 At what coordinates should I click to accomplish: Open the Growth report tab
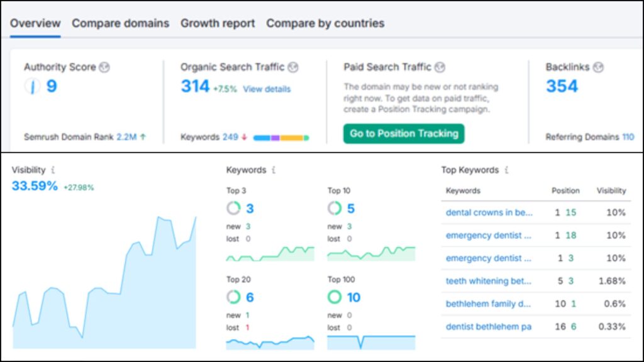[x=218, y=23]
